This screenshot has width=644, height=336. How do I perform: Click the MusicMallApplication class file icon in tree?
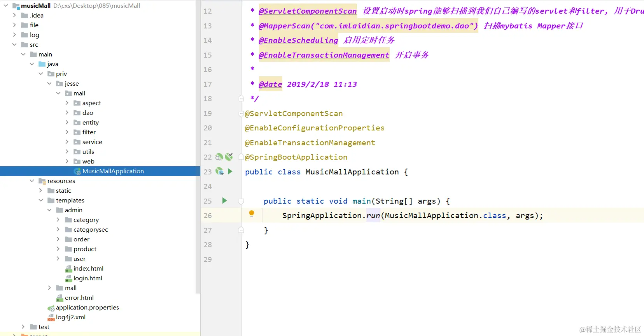[77, 171]
